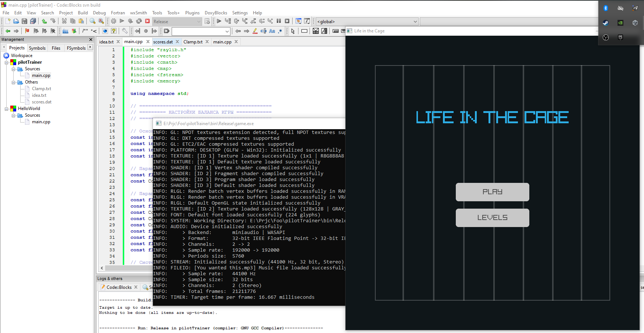This screenshot has height=333, width=644.
Task: Click the Open file toolbar icon
Action: 16,21
